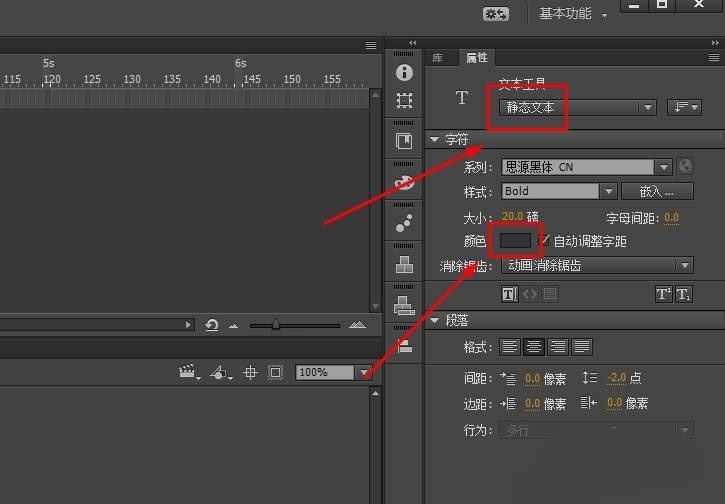Click the globe icon beside font series

pyautogui.click(x=685, y=166)
